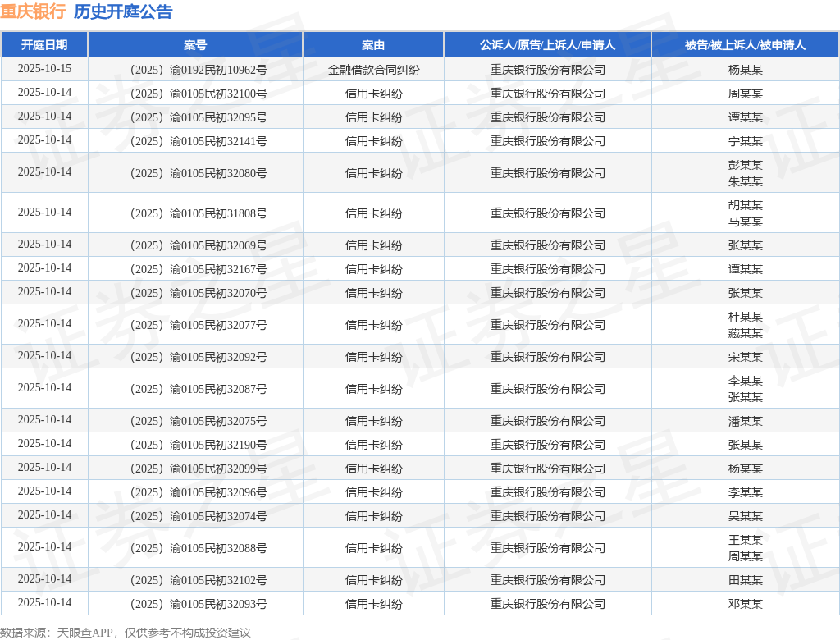Click defendant 宁某某

tap(745, 141)
